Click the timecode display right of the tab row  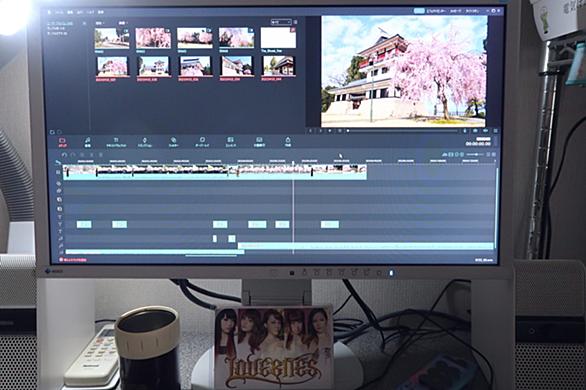[478, 144]
